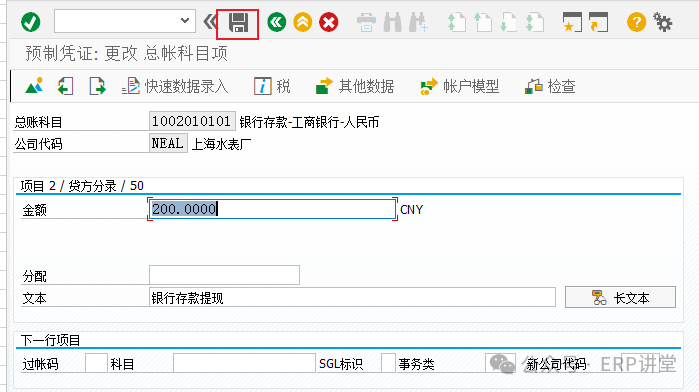Click the red Cancel X icon

pos(329,22)
